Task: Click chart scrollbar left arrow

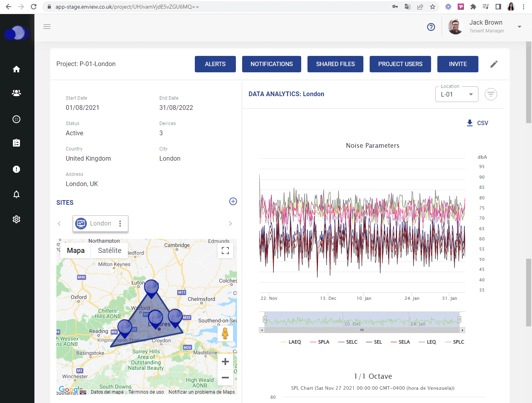Action: click(x=262, y=330)
